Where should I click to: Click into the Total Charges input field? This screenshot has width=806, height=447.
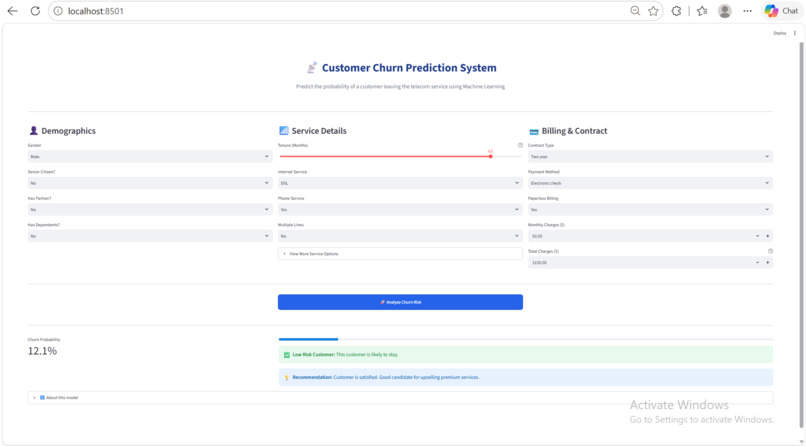640,263
